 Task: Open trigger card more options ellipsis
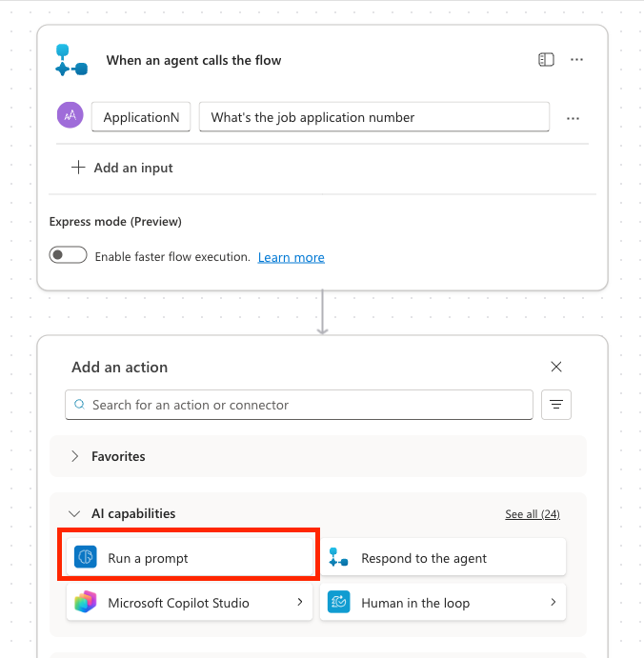[x=576, y=60]
